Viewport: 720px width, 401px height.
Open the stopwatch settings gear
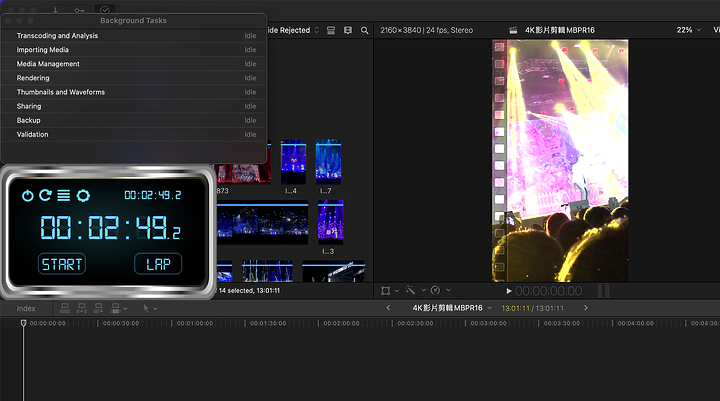[83, 196]
